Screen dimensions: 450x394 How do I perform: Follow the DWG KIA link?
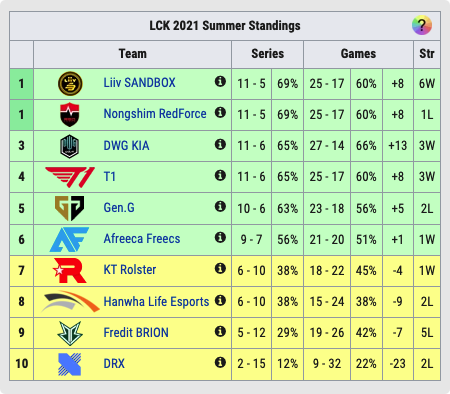point(126,146)
